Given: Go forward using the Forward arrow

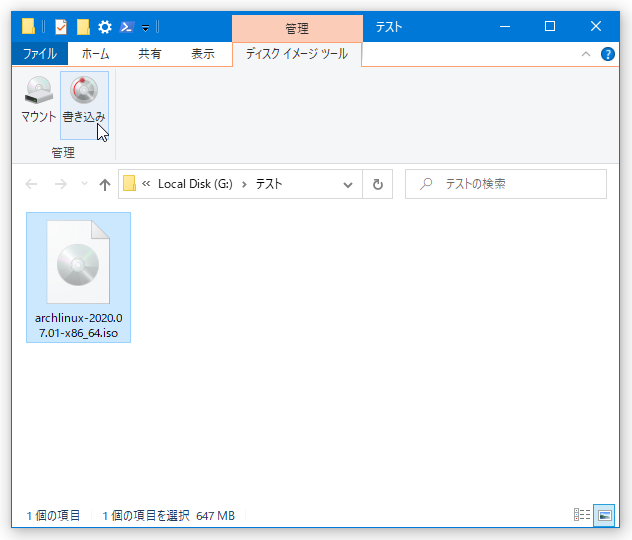Looking at the screenshot, I should pos(60,184).
